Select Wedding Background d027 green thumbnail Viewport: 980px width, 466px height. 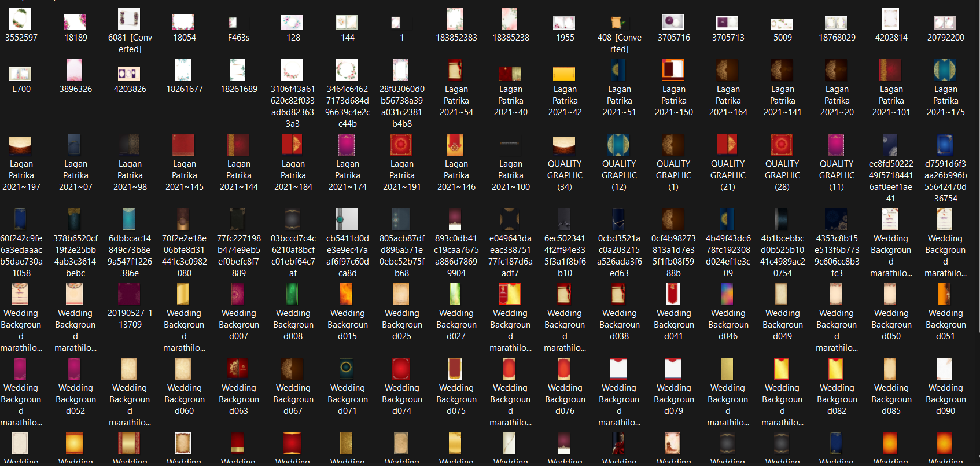(456, 295)
